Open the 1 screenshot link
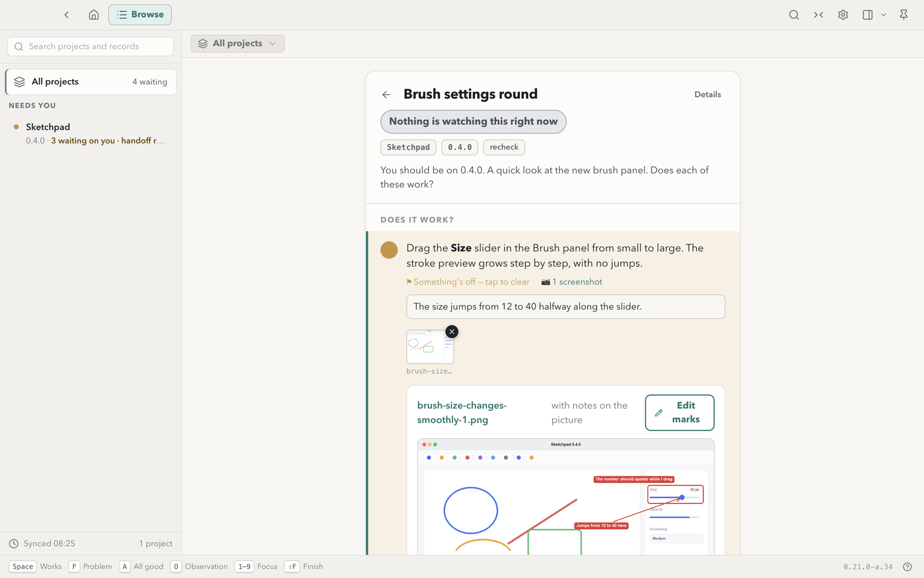Image resolution: width=924 pixels, height=578 pixels. [572, 282]
